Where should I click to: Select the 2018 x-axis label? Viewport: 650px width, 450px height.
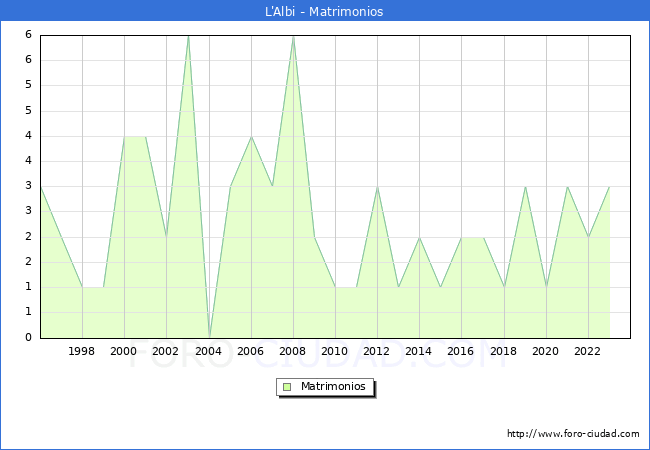(x=503, y=351)
